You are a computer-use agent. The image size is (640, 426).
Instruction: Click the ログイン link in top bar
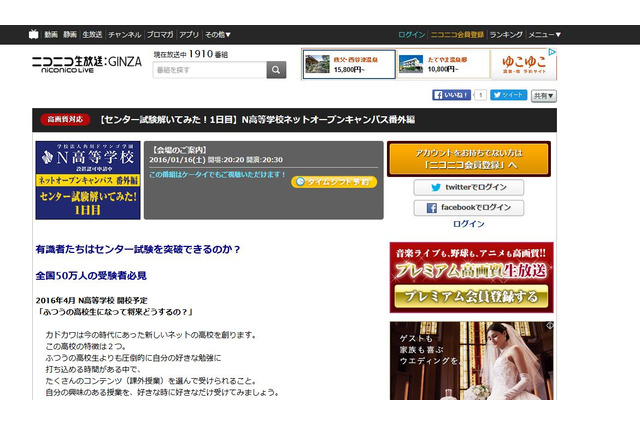pos(411,35)
